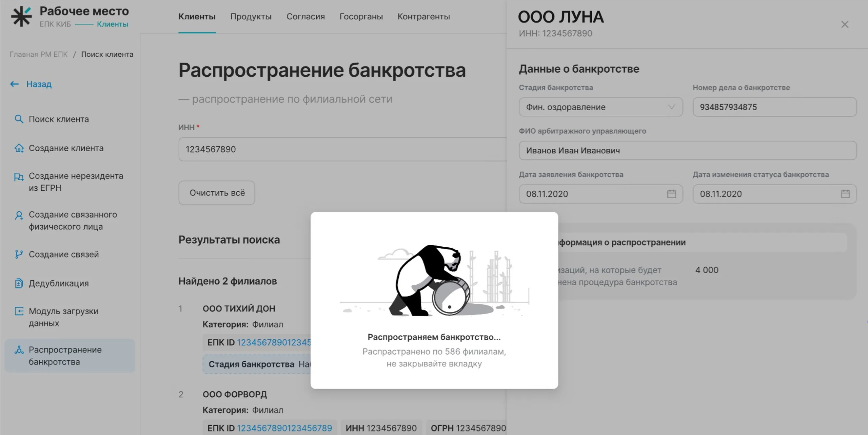Click the Назад link
Image resolution: width=868 pixels, height=435 pixels.
click(x=39, y=84)
